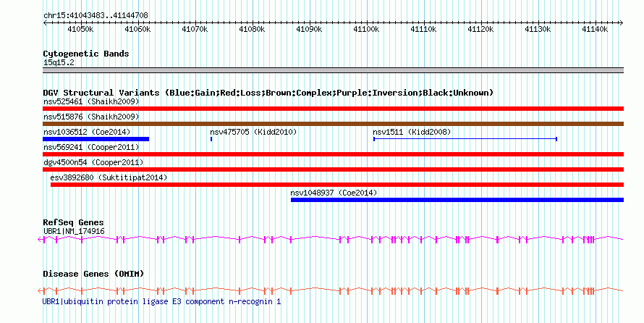Image resolution: width=644 pixels, height=323 pixels.
Task: Open UBR1|ubiquitin protein ligase E3 link
Action: (162, 301)
